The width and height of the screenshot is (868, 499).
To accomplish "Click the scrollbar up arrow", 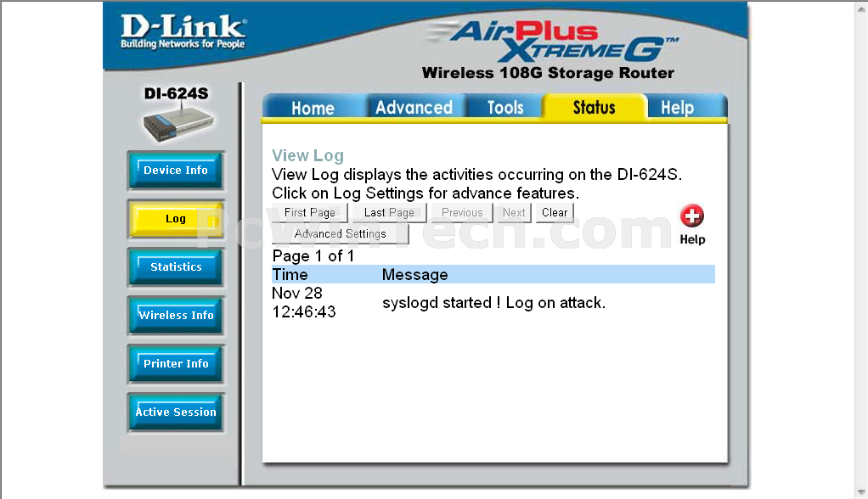I will click(861, 8).
